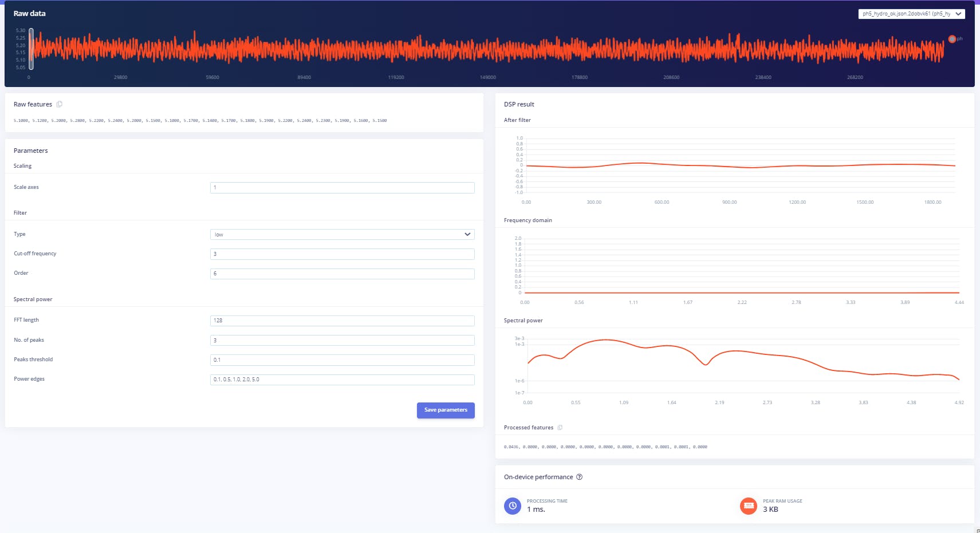This screenshot has width=980, height=533.
Task: Click the Parameters heading
Action: pyautogui.click(x=31, y=151)
